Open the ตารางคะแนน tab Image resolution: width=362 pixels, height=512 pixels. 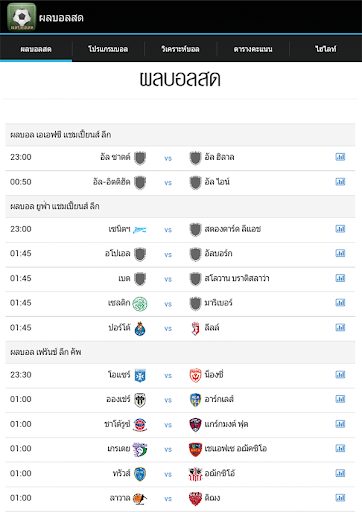click(x=253, y=49)
